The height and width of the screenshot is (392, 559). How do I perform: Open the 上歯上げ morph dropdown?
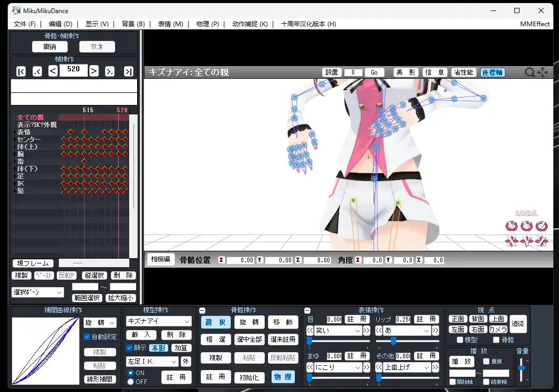click(407, 367)
